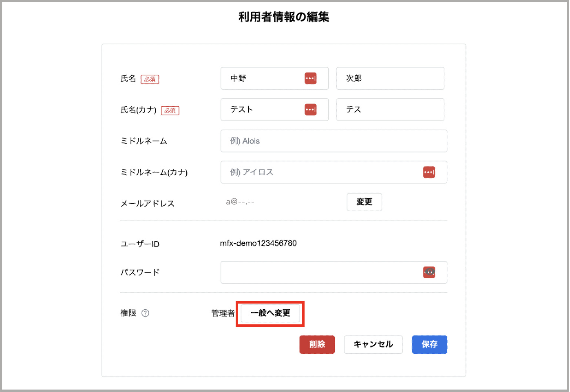Click the blue 保存 button
Viewport: 570px width, 392px height.
[429, 344]
